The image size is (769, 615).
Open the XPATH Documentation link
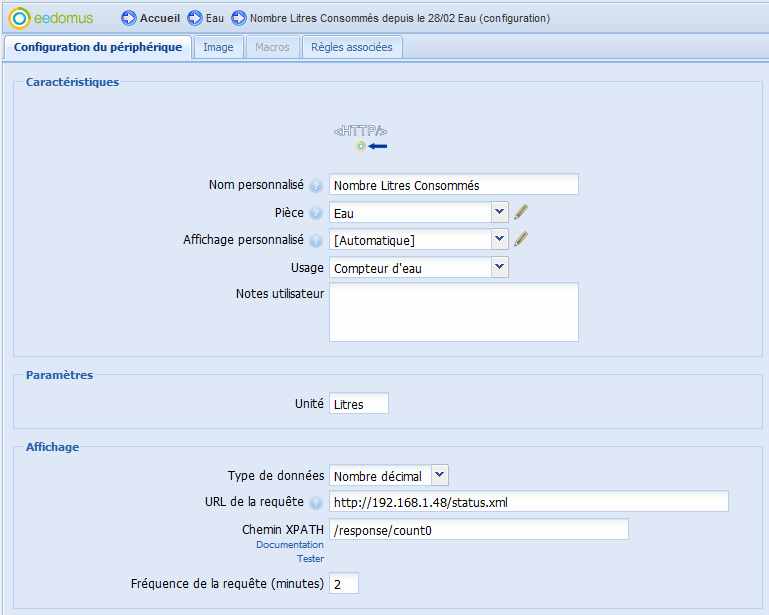pos(290,545)
